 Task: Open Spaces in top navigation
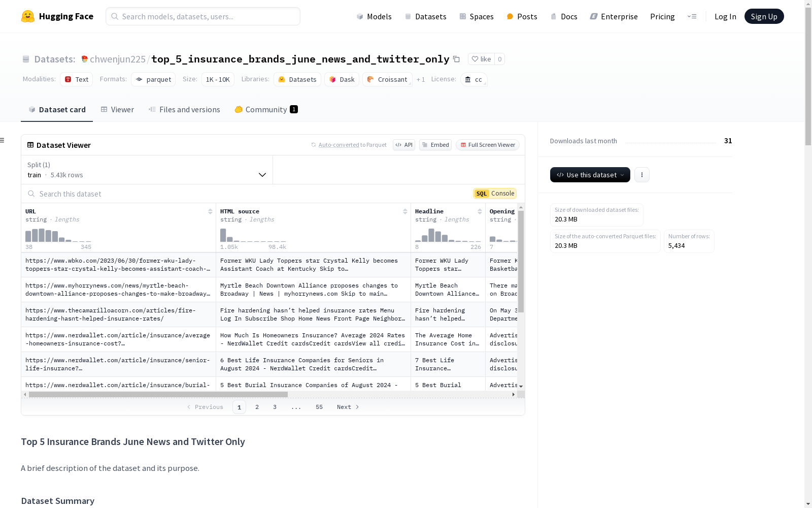coord(477,16)
